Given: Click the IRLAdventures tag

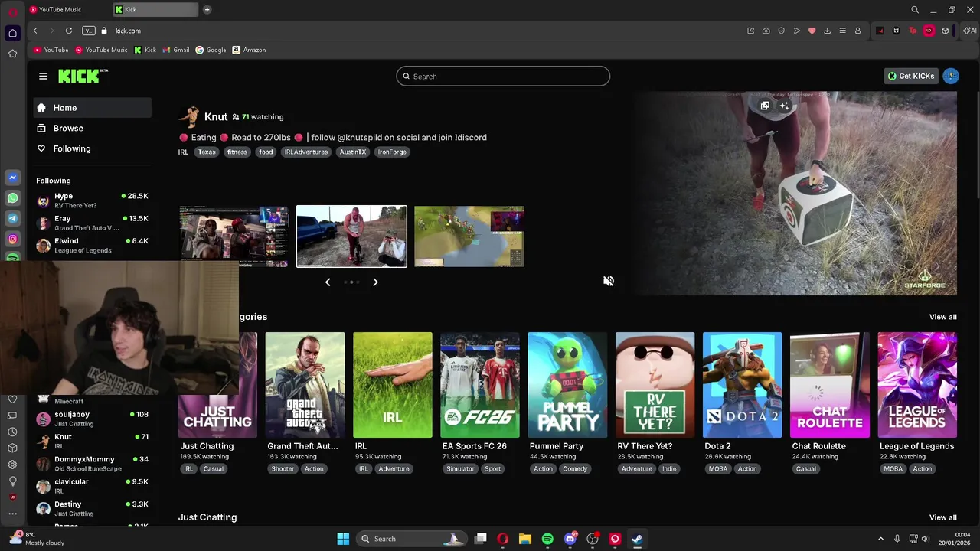Looking at the screenshot, I should click(306, 152).
